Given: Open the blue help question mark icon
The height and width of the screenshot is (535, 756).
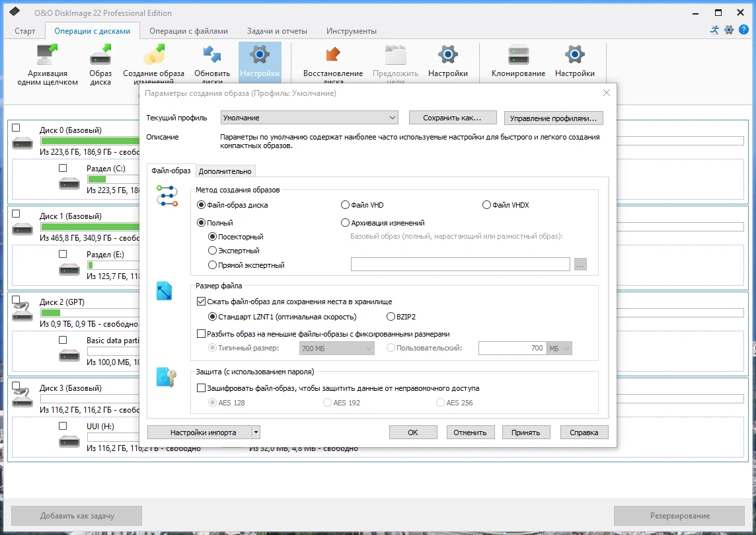Looking at the screenshot, I should tap(743, 30).
